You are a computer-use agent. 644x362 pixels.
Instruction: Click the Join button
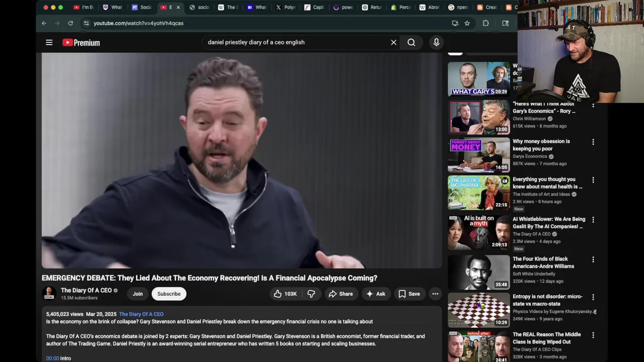point(138,294)
